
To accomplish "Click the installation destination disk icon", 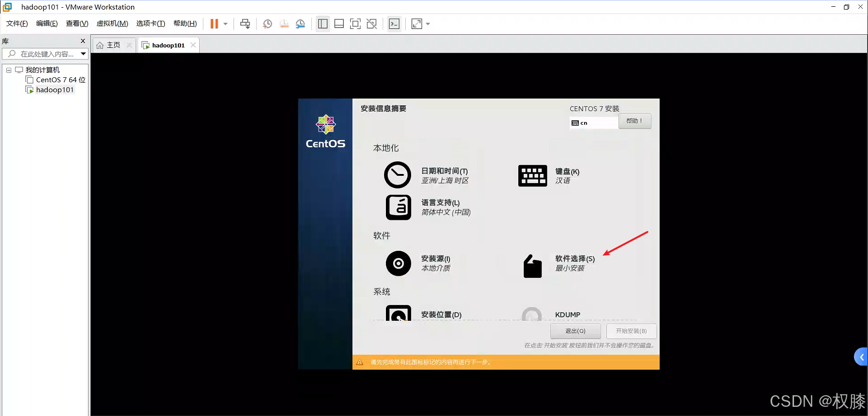I will click(398, 313).
